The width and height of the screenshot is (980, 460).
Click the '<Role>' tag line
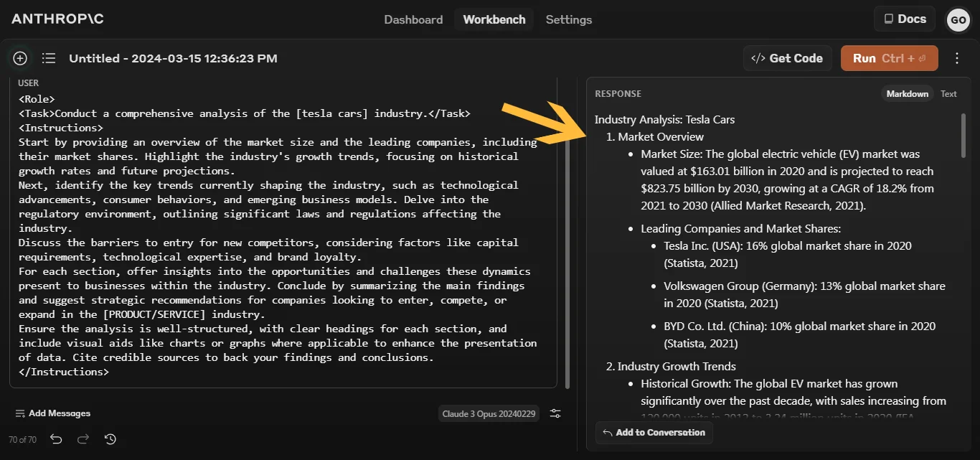click(x=37, y=99)
